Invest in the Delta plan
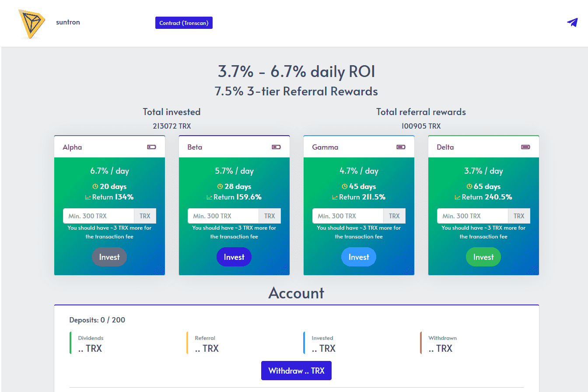 [x=483, y=257]
